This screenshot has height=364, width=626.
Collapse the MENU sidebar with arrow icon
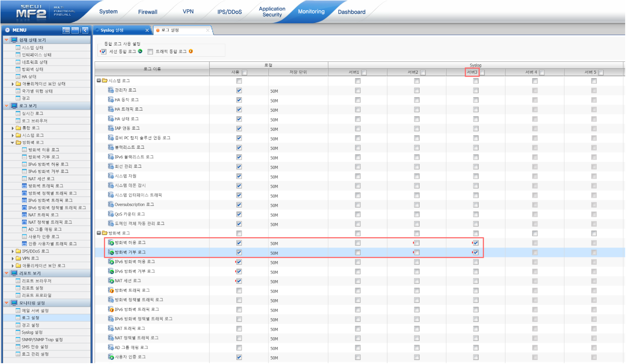pyautogui.click(x=85, y=30)
